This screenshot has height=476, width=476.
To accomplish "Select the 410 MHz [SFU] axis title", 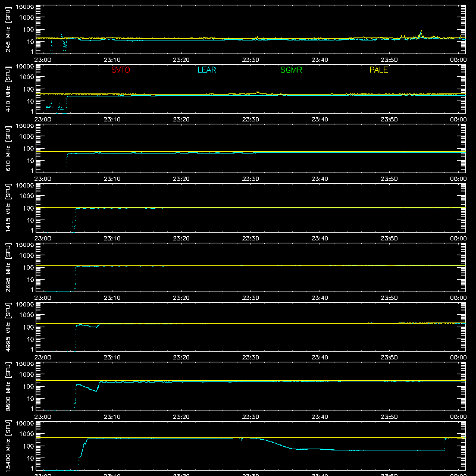I will tap(8, 89).
